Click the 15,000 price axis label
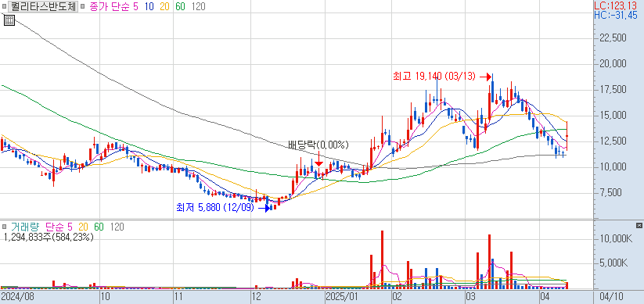The height and width of the screenshot is (304, 644). point(613,116)
